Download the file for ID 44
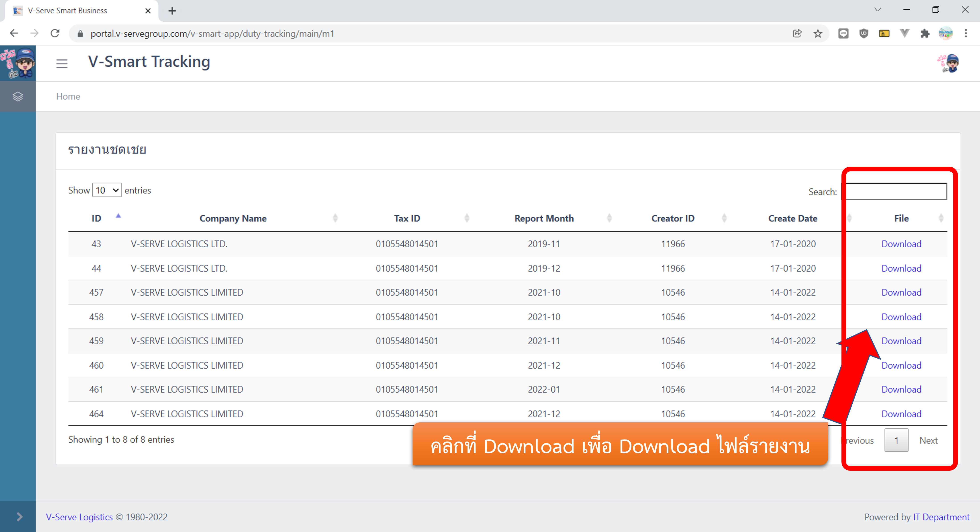Image resolution: width=980 pixels, height=532 pixels. (901, 268)
